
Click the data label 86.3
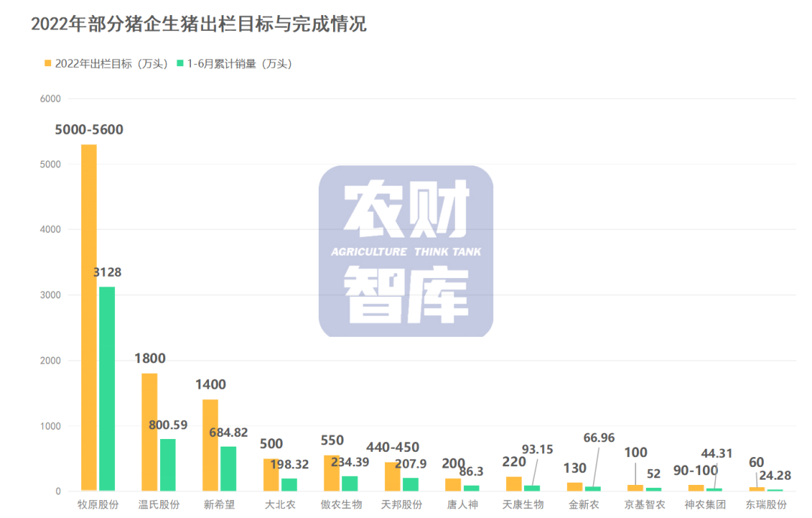click(x=471, y=471)
